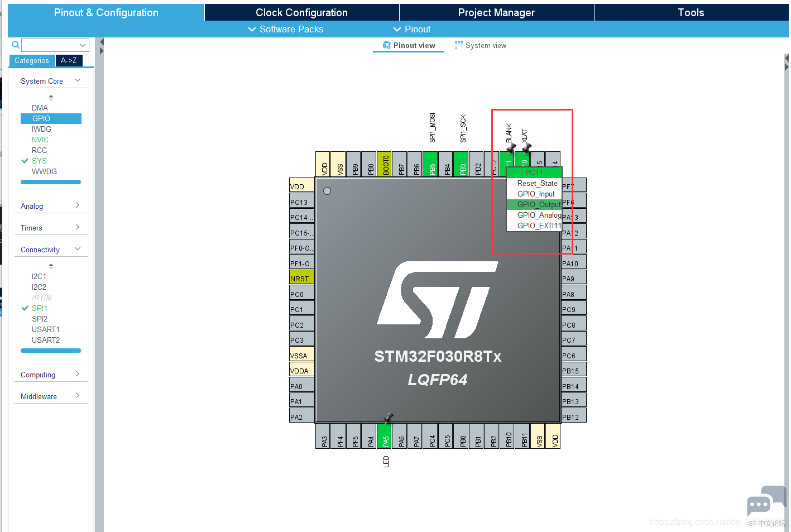Click the pushpin icon on PA5
Image resolution: width=791 pixels, height=532 pixels.
click(389, 418)
